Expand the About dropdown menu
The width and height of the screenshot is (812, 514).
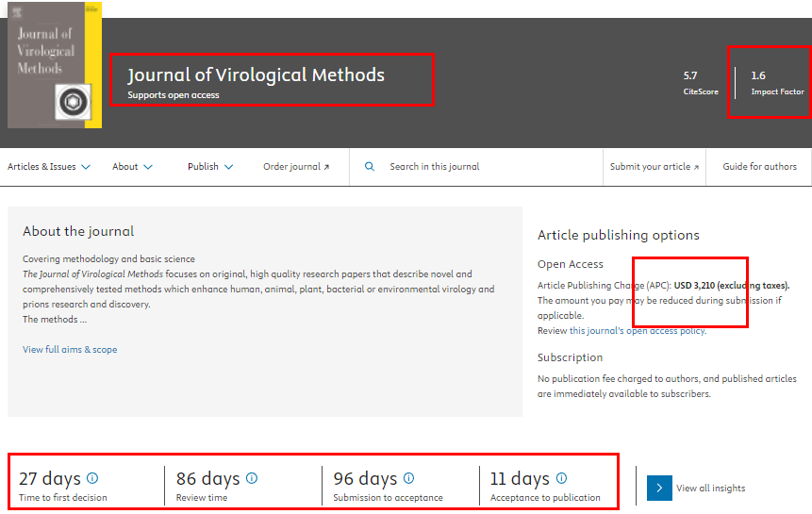click(133, 167)
